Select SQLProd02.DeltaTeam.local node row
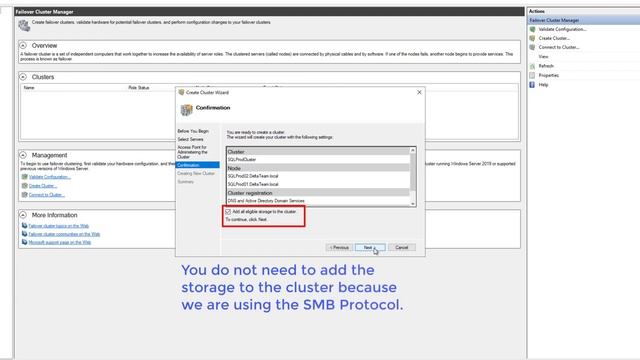The width and height of the screenshot is (640, 360). click(318, 176)
